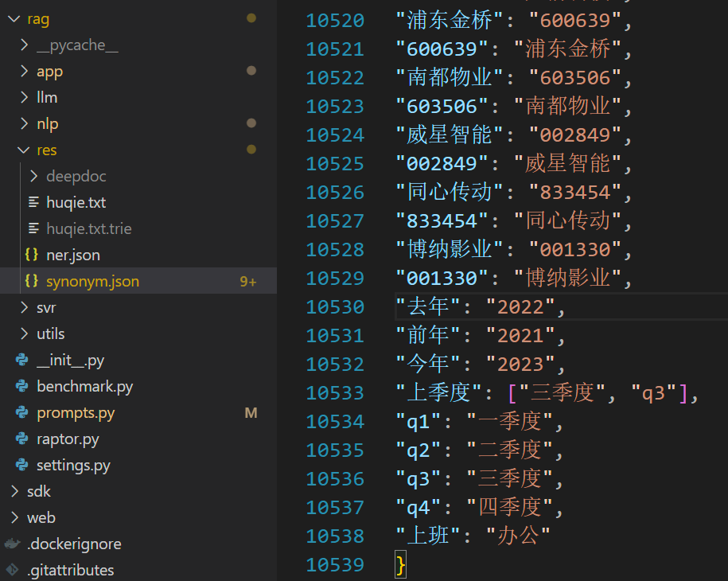Open __init__.py file
Viewport: 728px width, 581px height.
71,361
